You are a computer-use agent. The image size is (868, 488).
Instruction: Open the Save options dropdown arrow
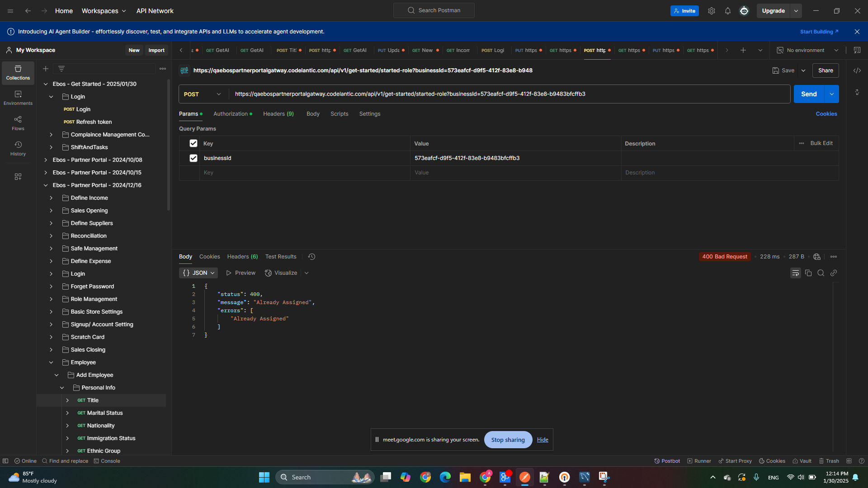803,70
